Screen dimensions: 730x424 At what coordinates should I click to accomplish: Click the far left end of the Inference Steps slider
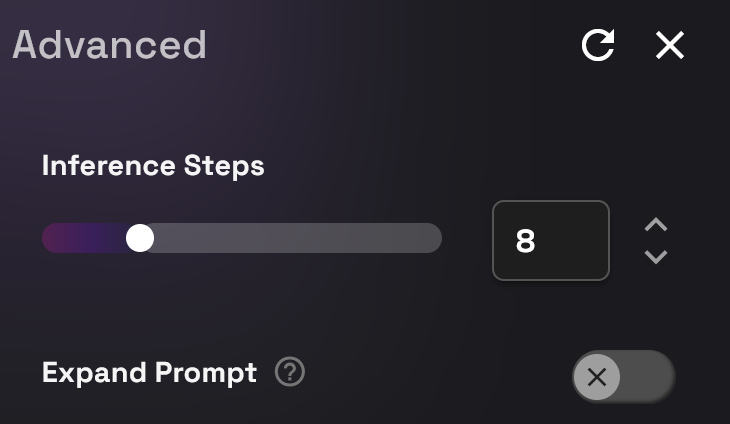48,238
